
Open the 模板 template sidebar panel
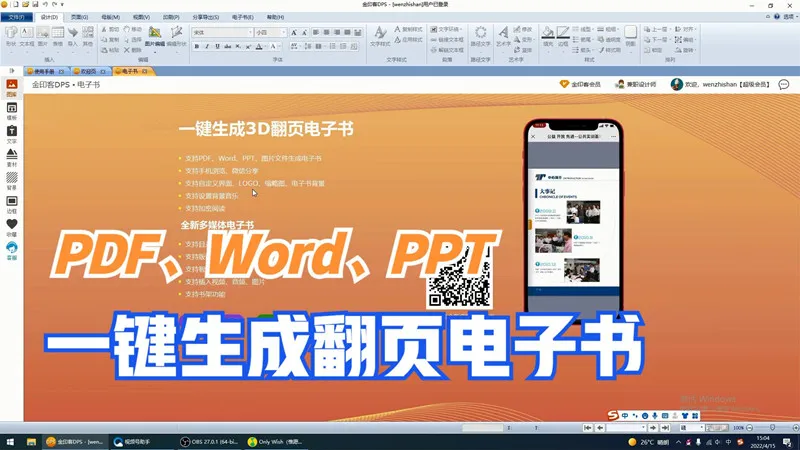[x=12, y=111]
